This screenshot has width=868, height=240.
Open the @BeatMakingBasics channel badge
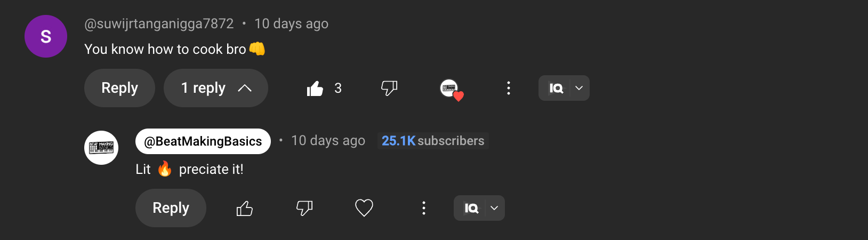(x=203, y=141)
